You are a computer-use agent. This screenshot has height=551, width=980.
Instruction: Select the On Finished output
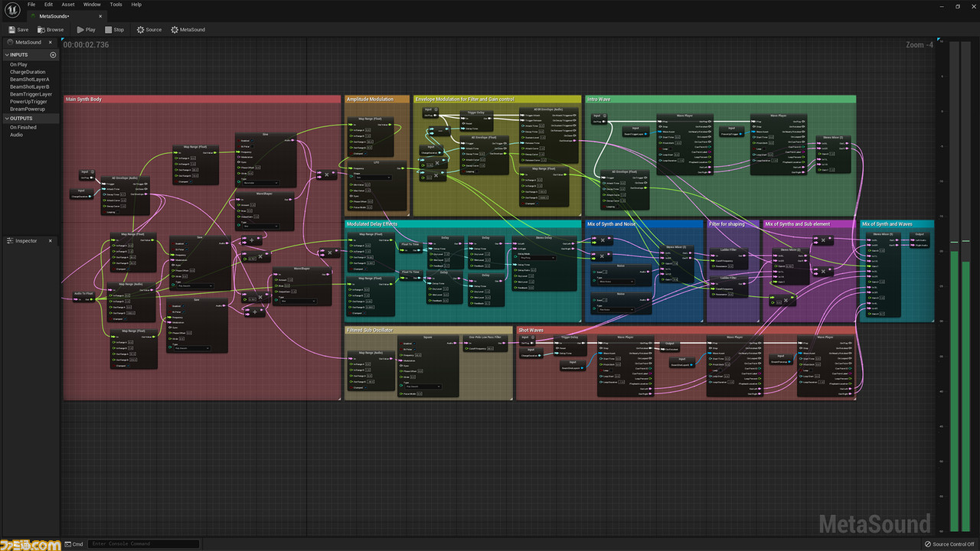(23, 128)
